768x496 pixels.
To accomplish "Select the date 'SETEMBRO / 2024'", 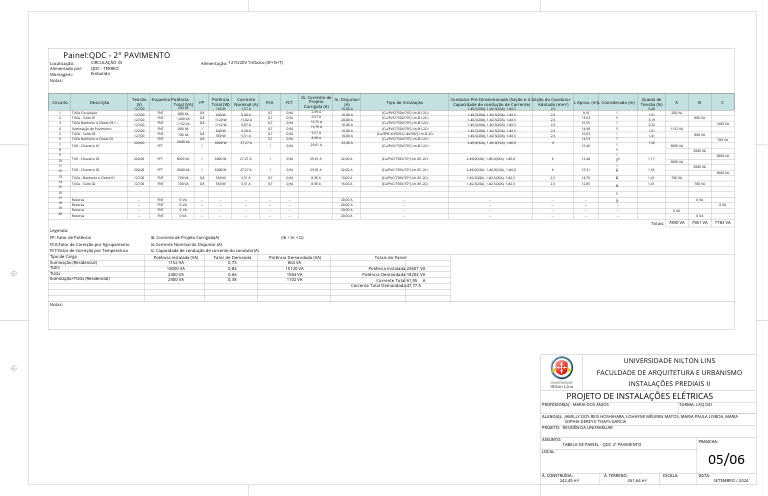I will click(730, 481).
